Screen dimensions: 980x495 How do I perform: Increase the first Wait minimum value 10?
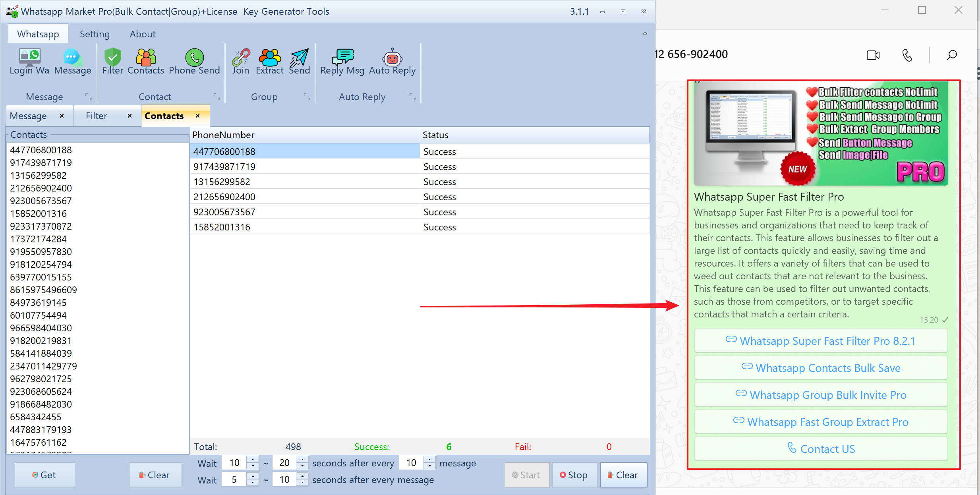[x=253, y=459]
